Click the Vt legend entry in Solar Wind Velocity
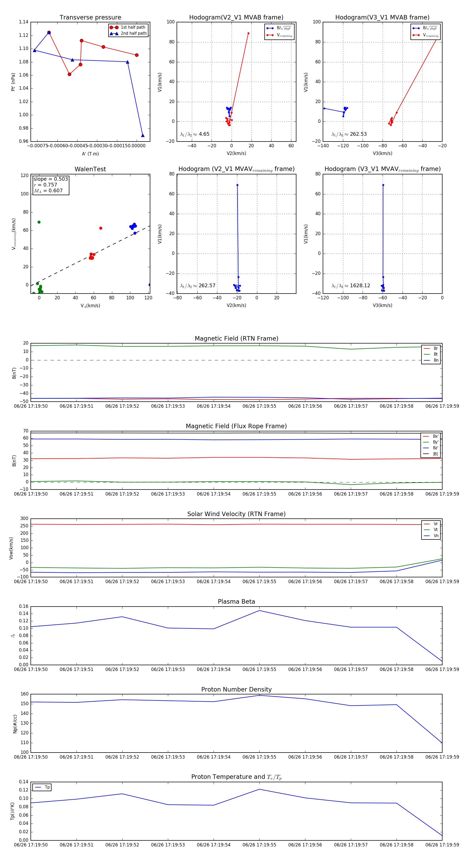This screenshot has height=868, width=473. (436, 530)
